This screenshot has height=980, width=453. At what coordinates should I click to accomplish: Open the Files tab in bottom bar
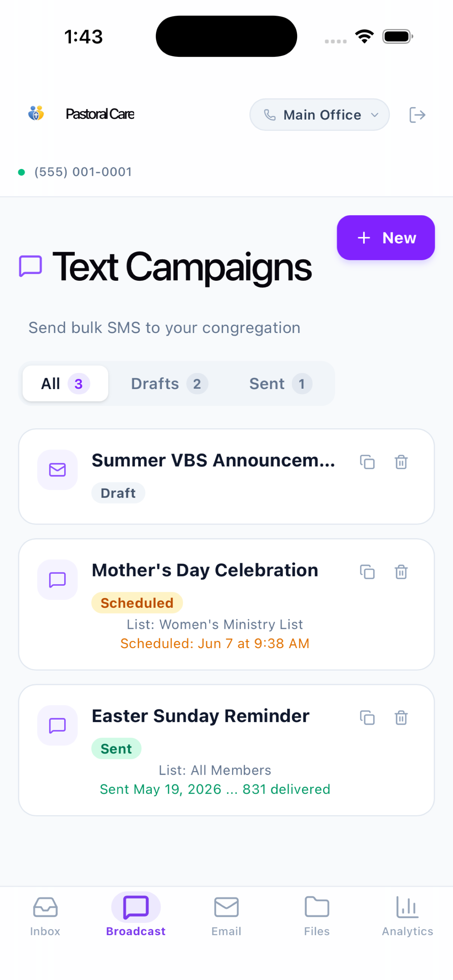tap(317, 916)
